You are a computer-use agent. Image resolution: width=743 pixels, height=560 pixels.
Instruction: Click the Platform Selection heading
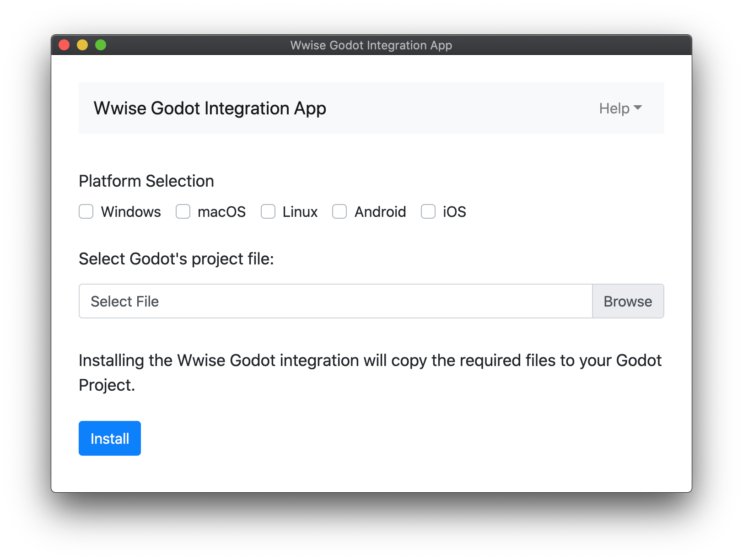click(146, 181)
